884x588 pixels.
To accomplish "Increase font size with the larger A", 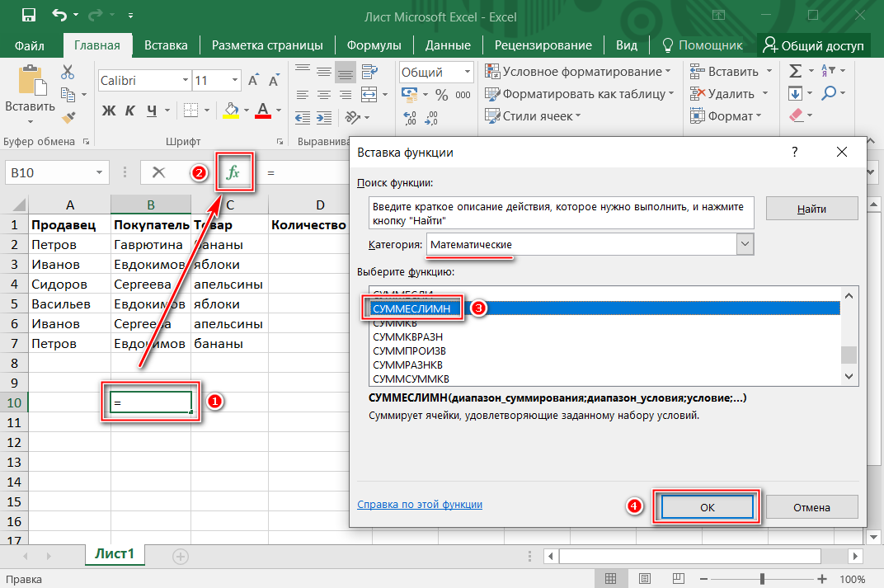I will pos(253,80).
